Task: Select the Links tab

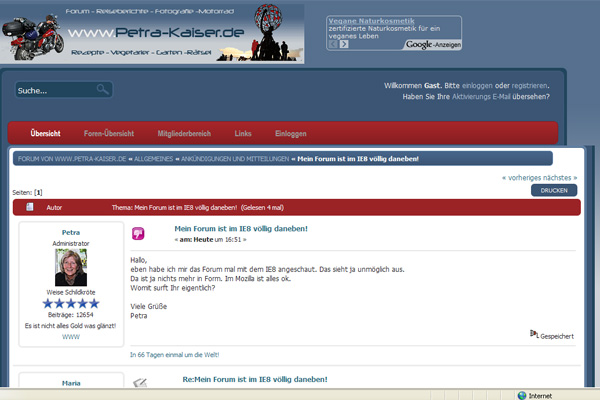Action: 243,133
